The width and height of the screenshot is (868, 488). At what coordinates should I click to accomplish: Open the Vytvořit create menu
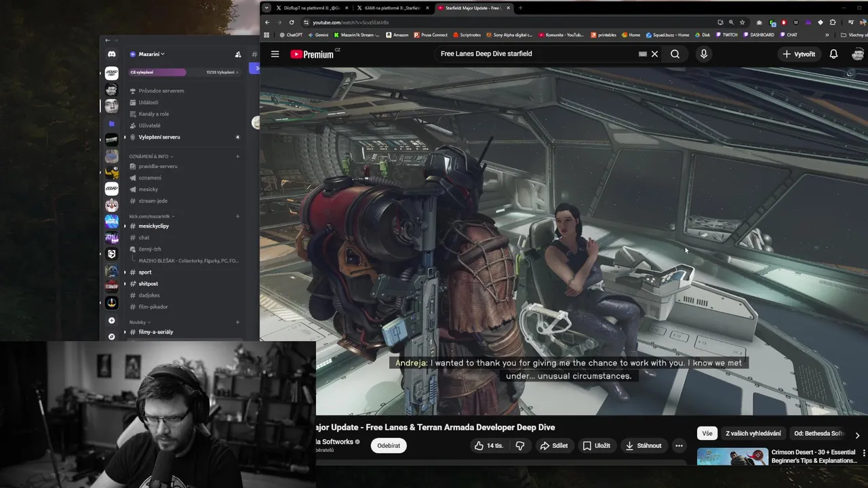pos(799,54)
